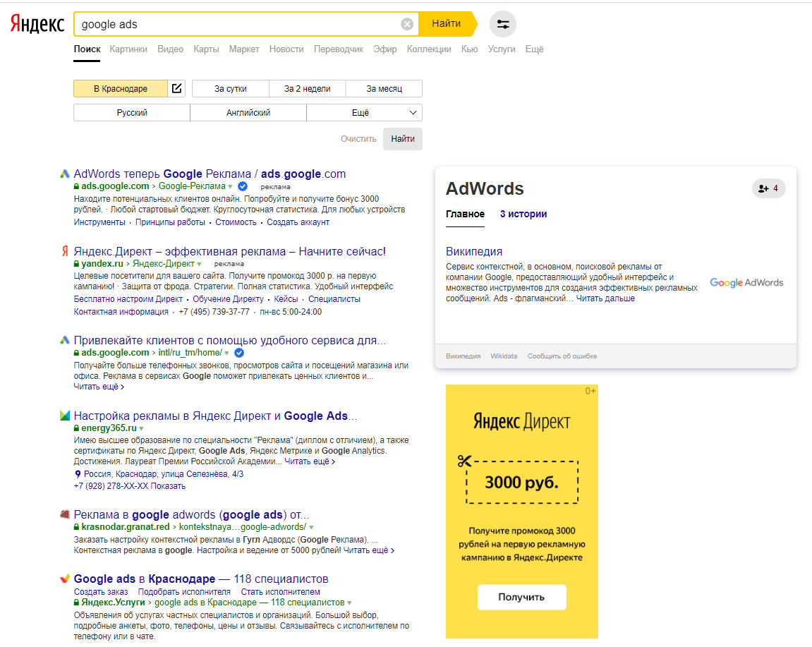Click the Яндекс.Услуги checkmark favicon

pos(65,579)
